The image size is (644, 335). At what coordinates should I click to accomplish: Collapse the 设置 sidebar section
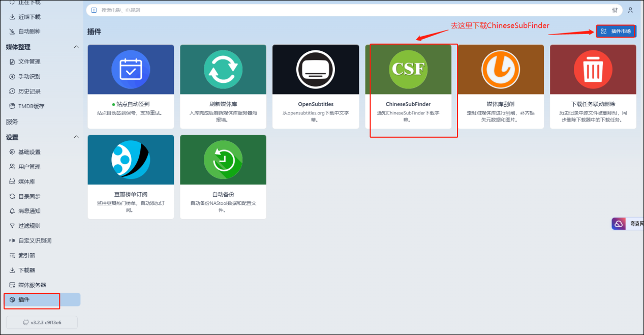click(x=76, y=137)
